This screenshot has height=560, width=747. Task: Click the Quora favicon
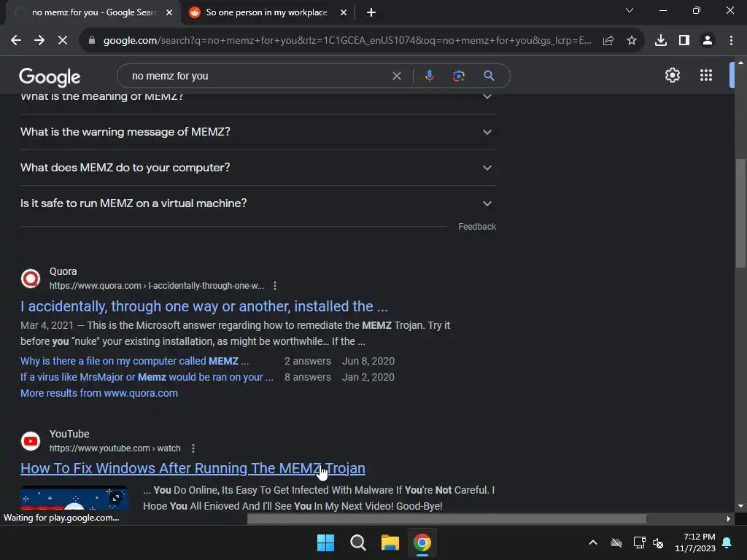[x=31, y=279]
